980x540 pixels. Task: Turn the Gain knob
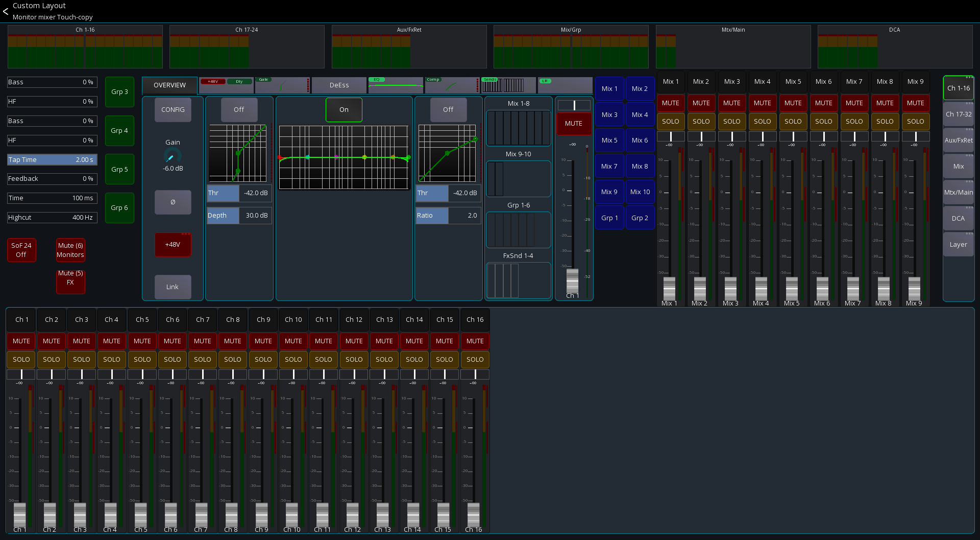coord(173,156)
